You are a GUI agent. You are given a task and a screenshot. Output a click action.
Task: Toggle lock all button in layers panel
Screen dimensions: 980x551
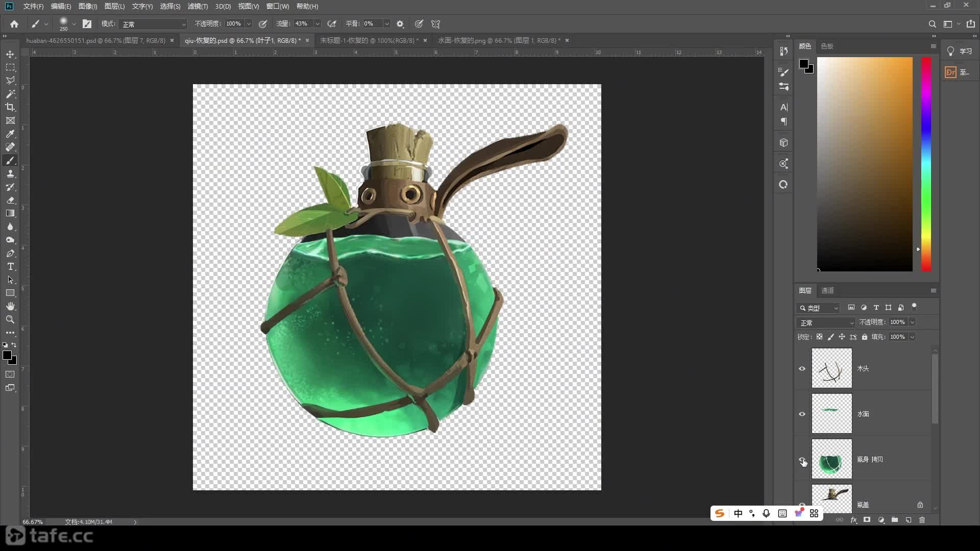pos(865,337)
